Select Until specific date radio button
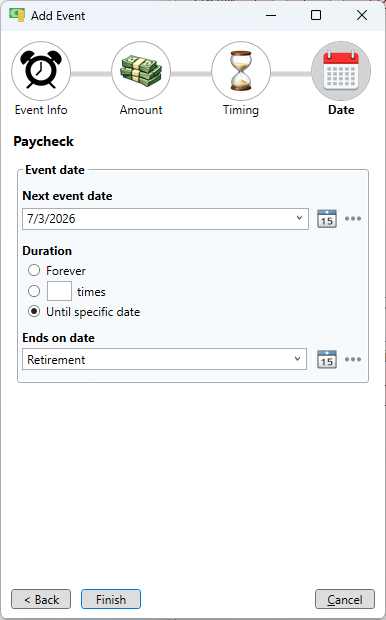 coord(34,312)
